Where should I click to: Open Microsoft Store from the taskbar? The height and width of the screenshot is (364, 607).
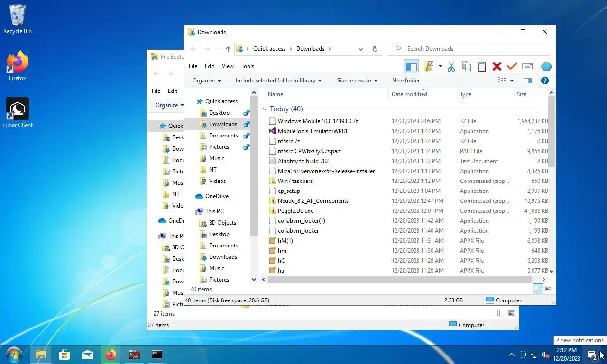[64, 355]
